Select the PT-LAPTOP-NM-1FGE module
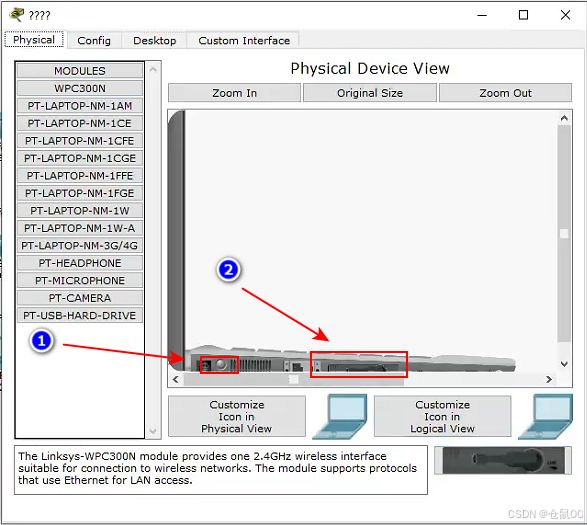This screenshot has height=525, width=587. 80,193
